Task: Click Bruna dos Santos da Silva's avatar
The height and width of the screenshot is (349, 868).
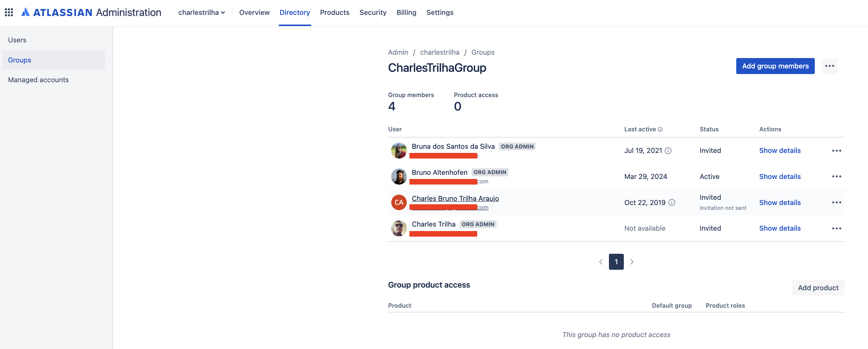Action: tap(399, 151)
